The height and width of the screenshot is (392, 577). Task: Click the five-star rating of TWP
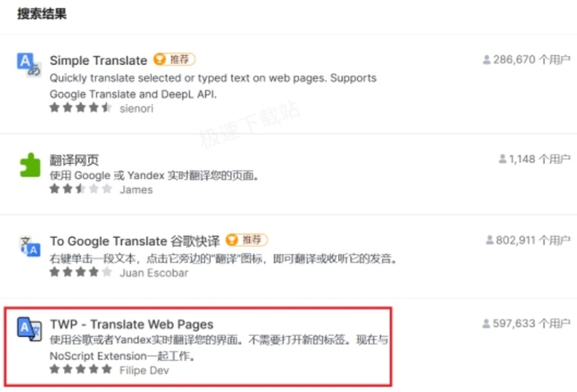coord(81,369)
